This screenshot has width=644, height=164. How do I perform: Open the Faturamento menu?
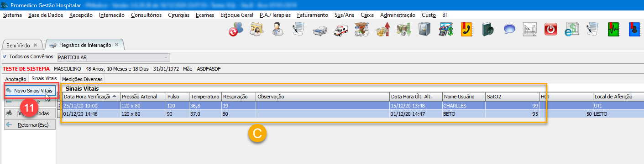312,15
